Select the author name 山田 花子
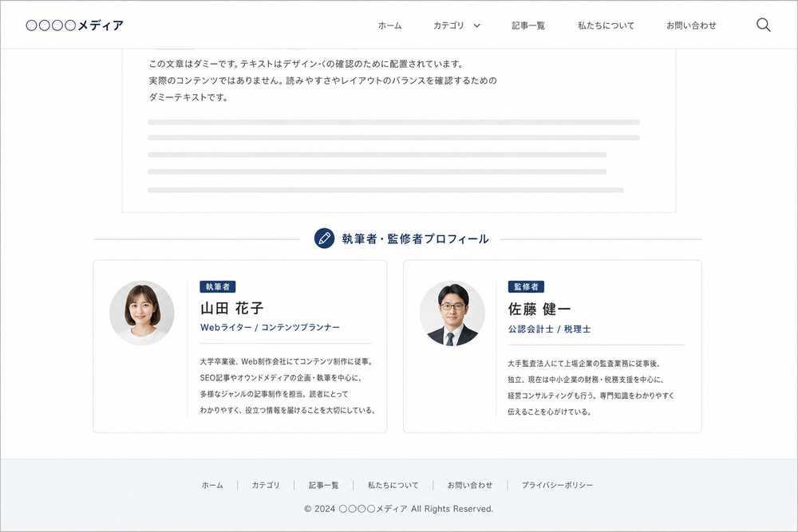798x532 pixels. [x=232, y=308]
